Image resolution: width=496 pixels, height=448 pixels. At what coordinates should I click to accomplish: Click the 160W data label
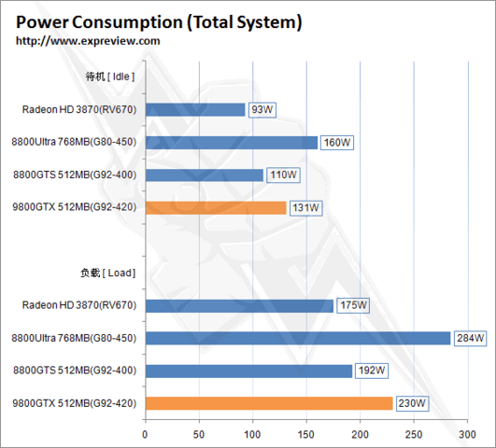337,143
